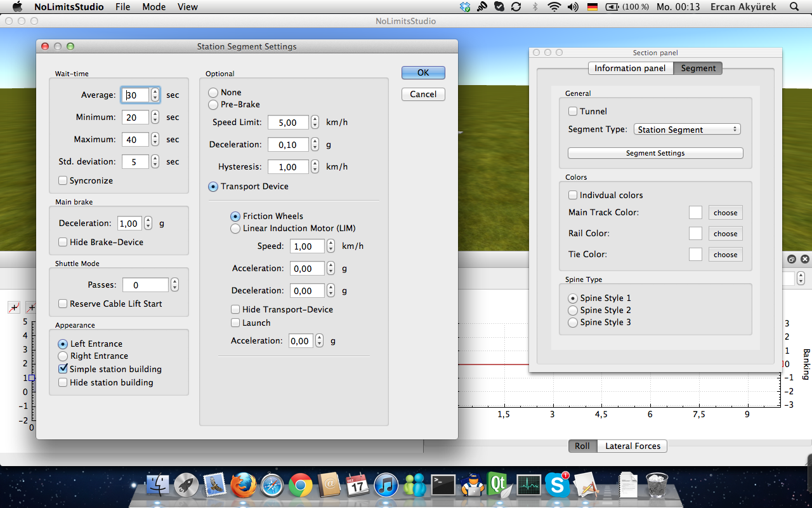
Task: Open Qt Creator from the dock
Action: (498, 485)
